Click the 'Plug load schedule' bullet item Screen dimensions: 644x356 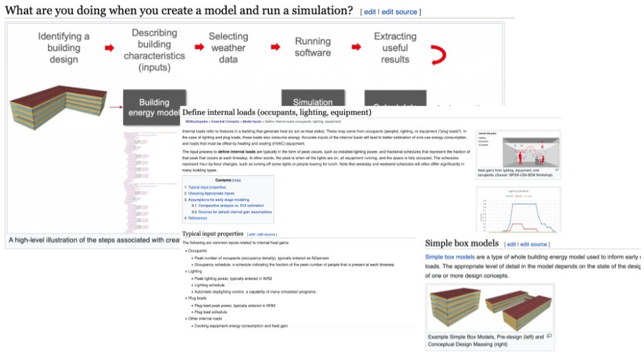211,313
